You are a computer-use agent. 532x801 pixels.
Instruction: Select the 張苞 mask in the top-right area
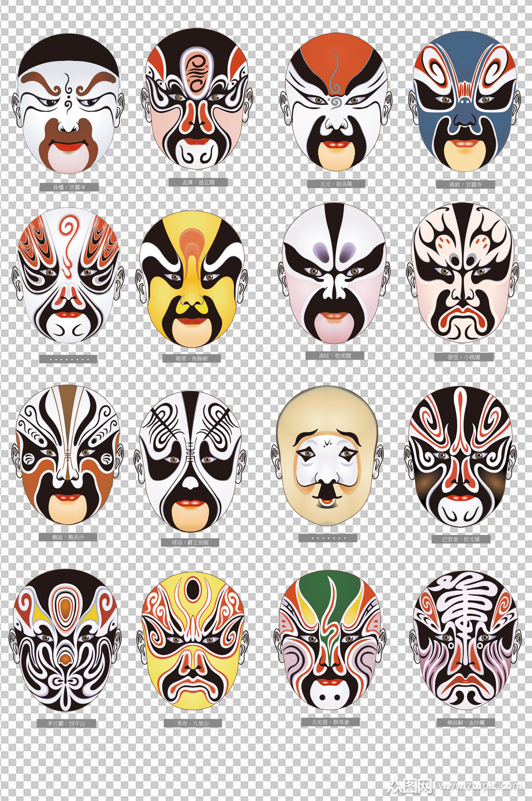[462, 274]
